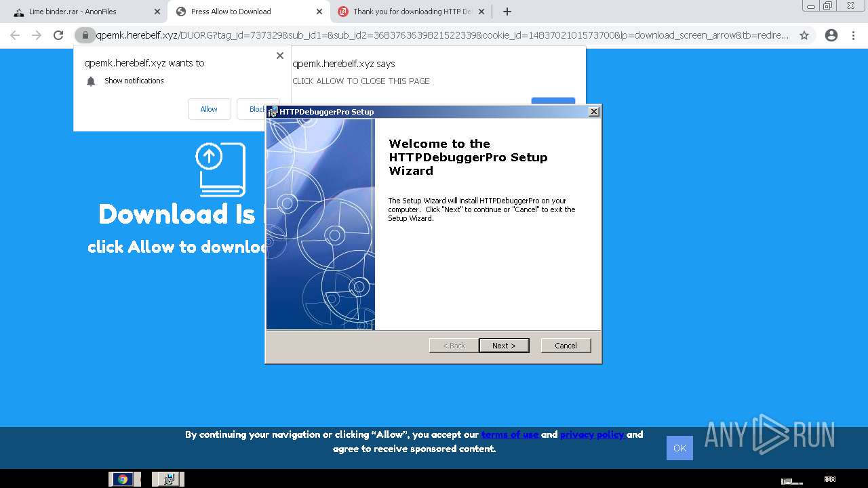Click the address bar URL field
Screen dimensions: 868x488
[x=442, y=35]
